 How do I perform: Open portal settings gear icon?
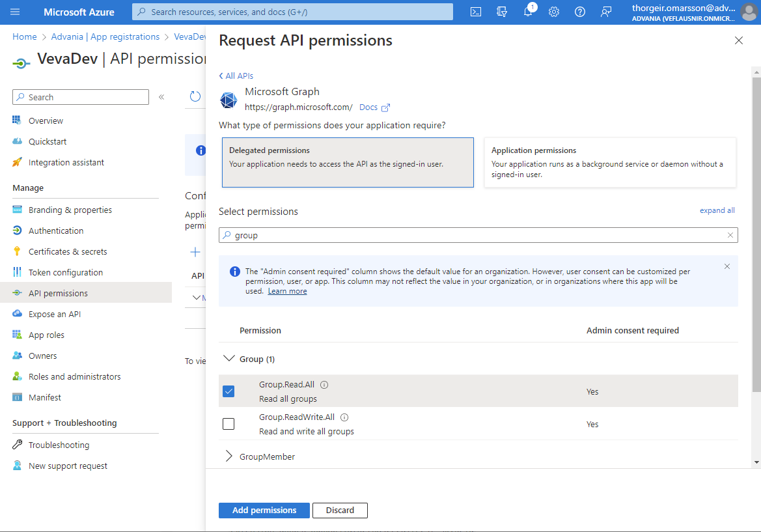(554, 12)
